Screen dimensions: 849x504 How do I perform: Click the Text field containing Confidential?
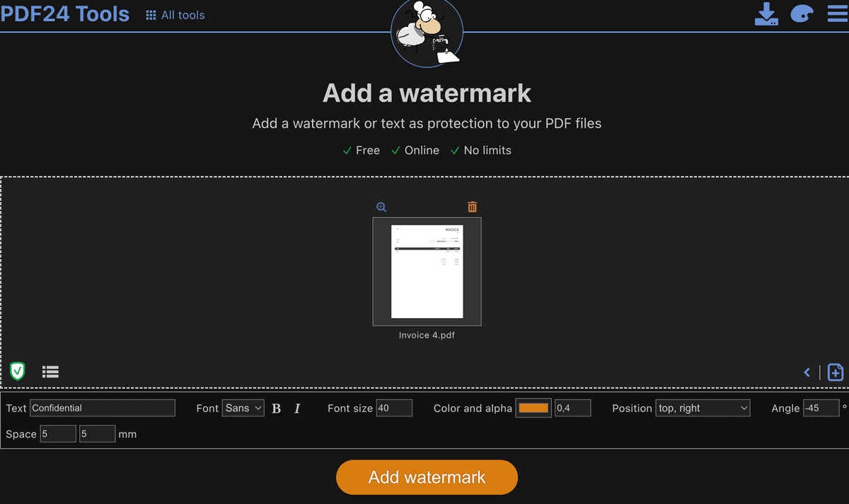point(103,408)
